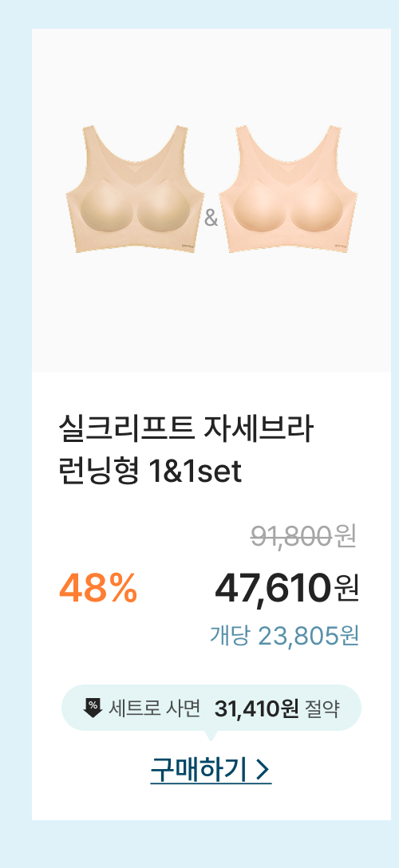Click the crossed-out 91,800원 original price
The image size is (399, 868).
tap(303, 536)
